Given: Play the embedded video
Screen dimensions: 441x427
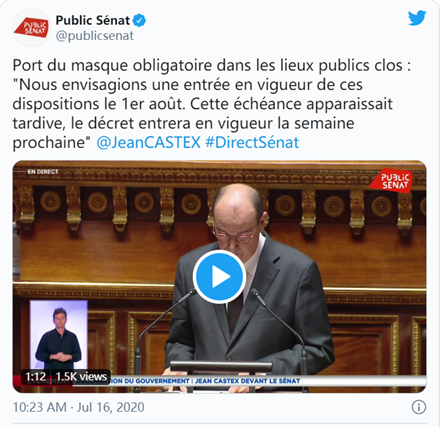Looking at the screenshot, I should click(219, 277).
